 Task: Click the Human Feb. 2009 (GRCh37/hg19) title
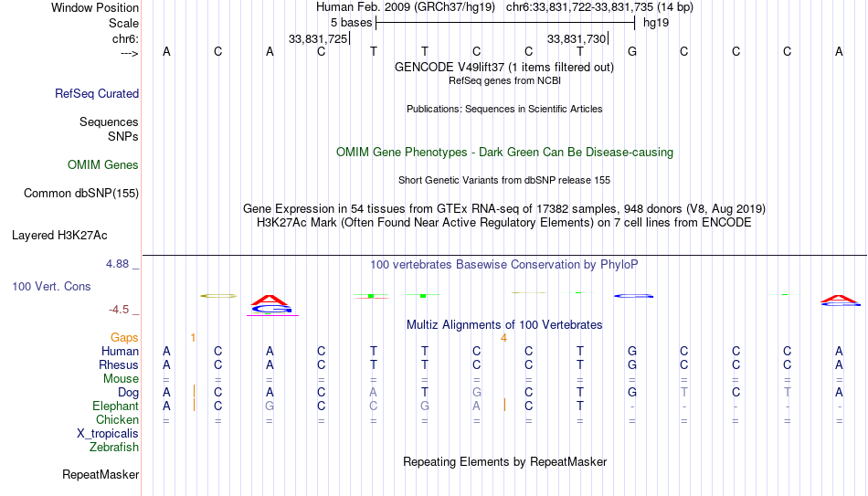point(405,7)
